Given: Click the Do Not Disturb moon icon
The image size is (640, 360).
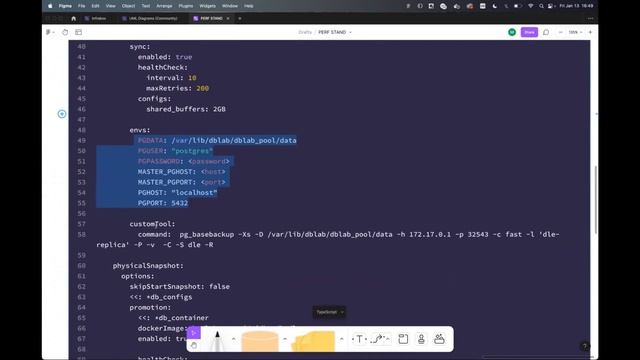Looking at the screenshot, I should coord(495,6).
